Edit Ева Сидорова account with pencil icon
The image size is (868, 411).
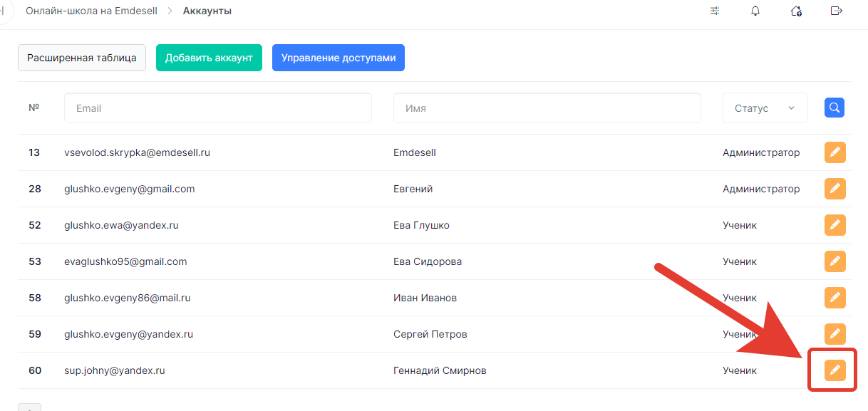(x=835, y=261)
